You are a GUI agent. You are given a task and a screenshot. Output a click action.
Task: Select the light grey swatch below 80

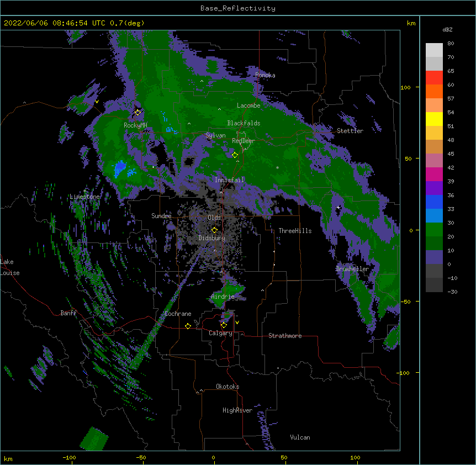434,50
